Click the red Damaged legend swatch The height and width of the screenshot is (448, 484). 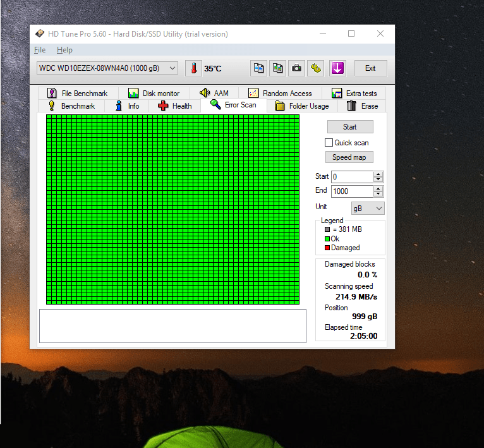click(327, 248)
